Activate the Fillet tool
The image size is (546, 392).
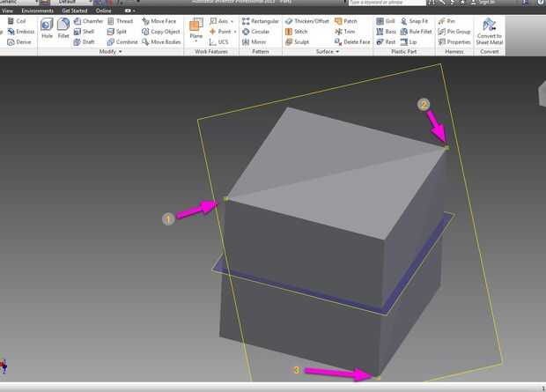click(x=63, y=29)
